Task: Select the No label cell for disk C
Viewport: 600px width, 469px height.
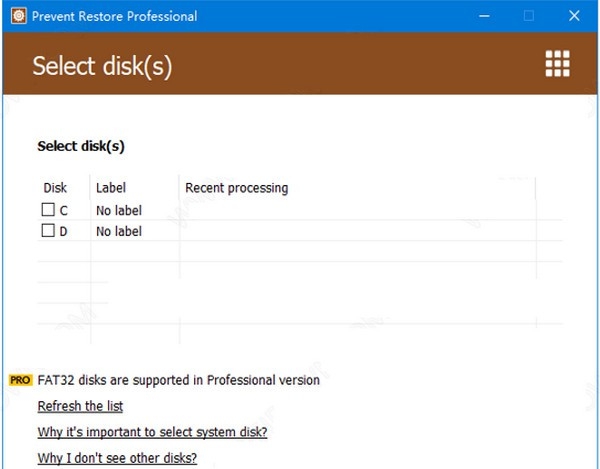Action: [x=119, y=210]
